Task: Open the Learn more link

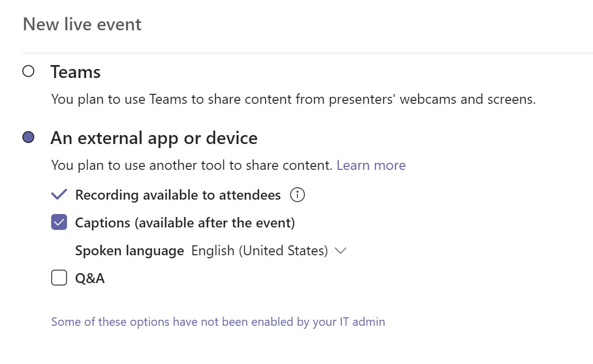Action: point(371,165)
